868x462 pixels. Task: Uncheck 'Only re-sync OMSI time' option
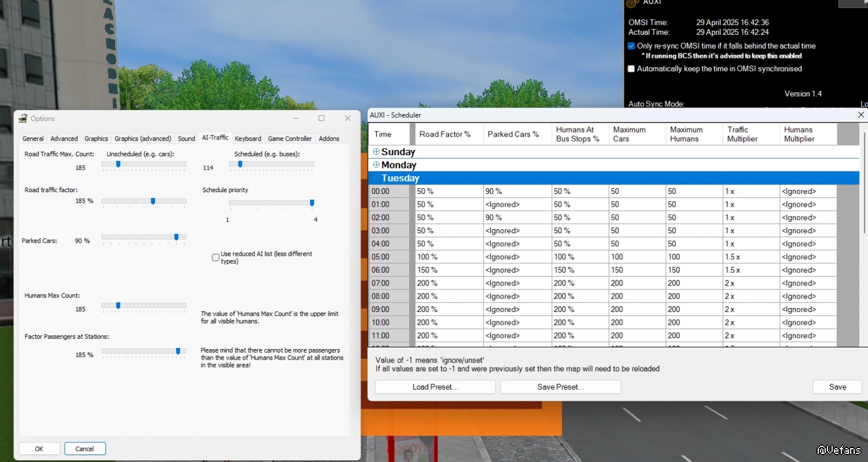pyautogui.click(x=631, y=46)
